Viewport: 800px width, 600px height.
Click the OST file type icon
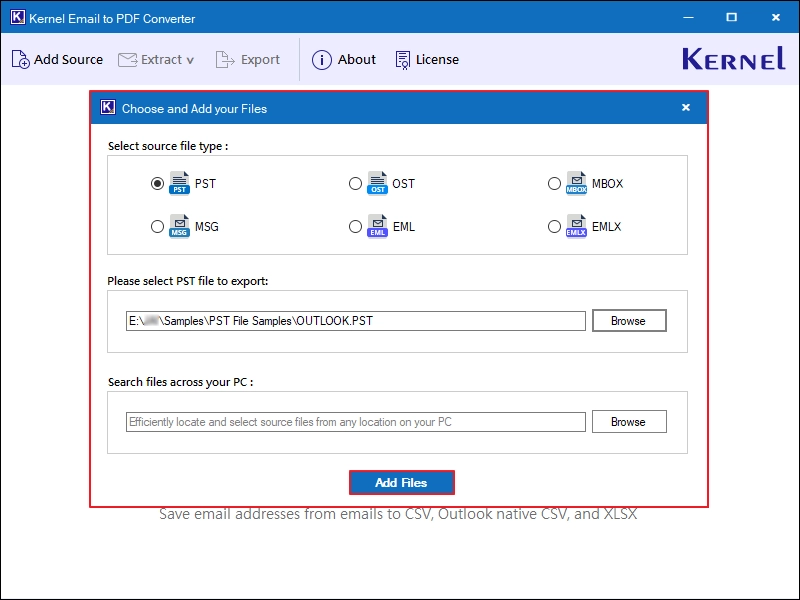click(377, 183)
